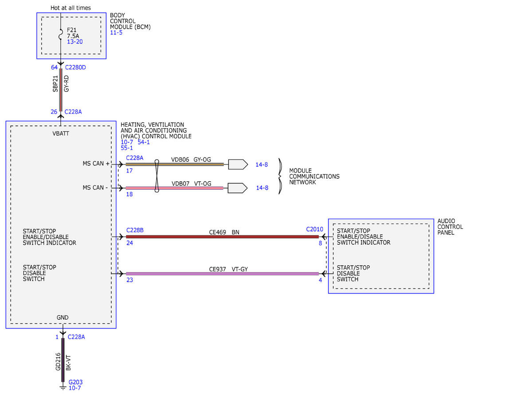Select the 'VDB07 VT-OG' wire label
The height and width of the screenshot is (411, 532).
pos(192,183)
